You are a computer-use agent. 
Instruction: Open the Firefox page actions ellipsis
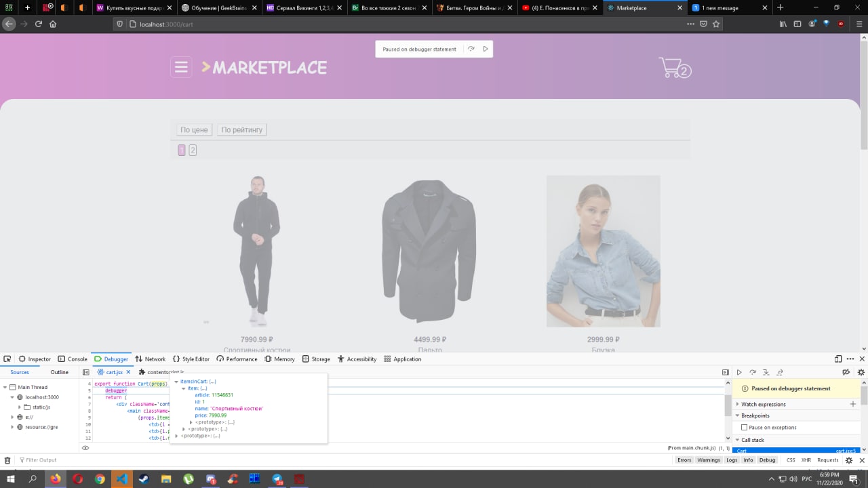point(690,24)
